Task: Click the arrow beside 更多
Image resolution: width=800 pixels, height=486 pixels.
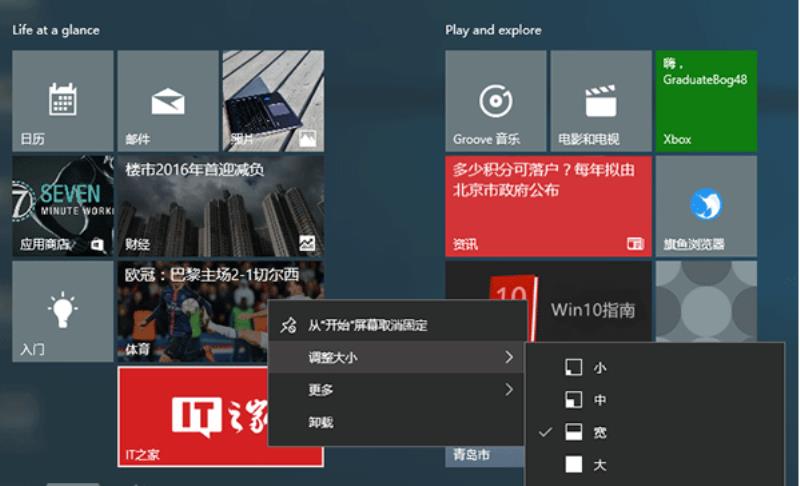Action: point(509,390)
